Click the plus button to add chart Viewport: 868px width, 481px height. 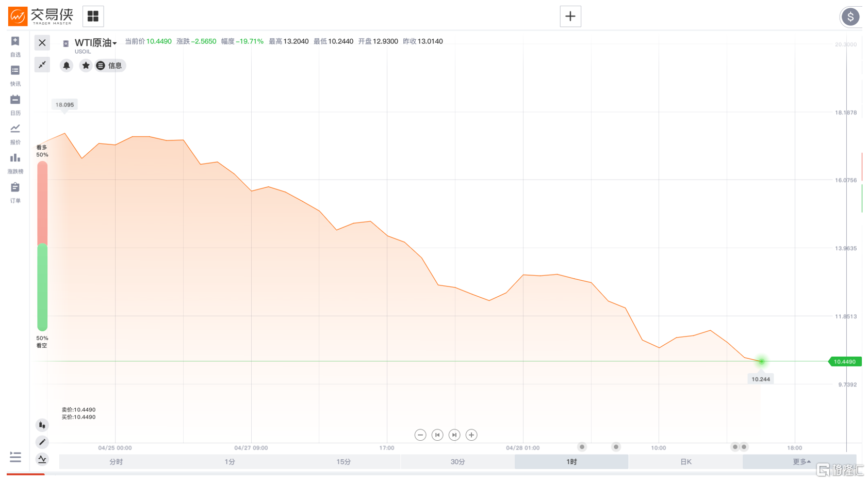[570, 17]
